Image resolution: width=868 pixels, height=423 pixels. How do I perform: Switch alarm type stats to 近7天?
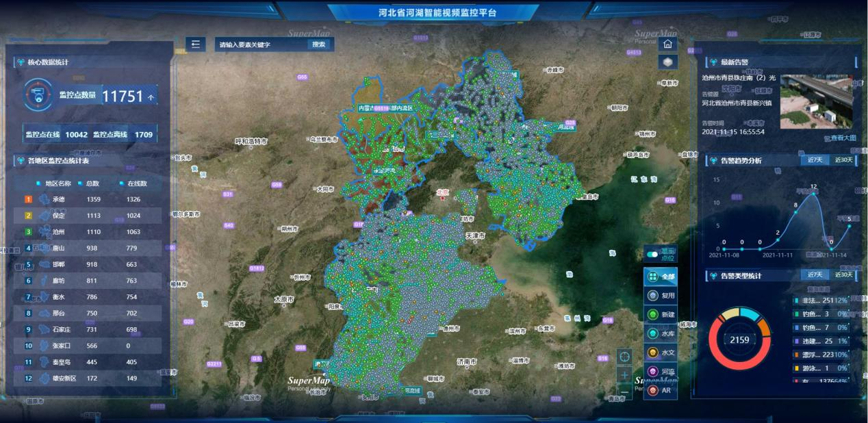(x=815, y=274)
